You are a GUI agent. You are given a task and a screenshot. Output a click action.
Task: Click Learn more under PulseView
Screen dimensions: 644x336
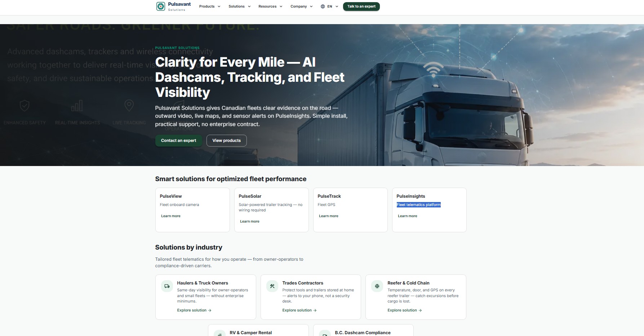[x=171, y=216]
